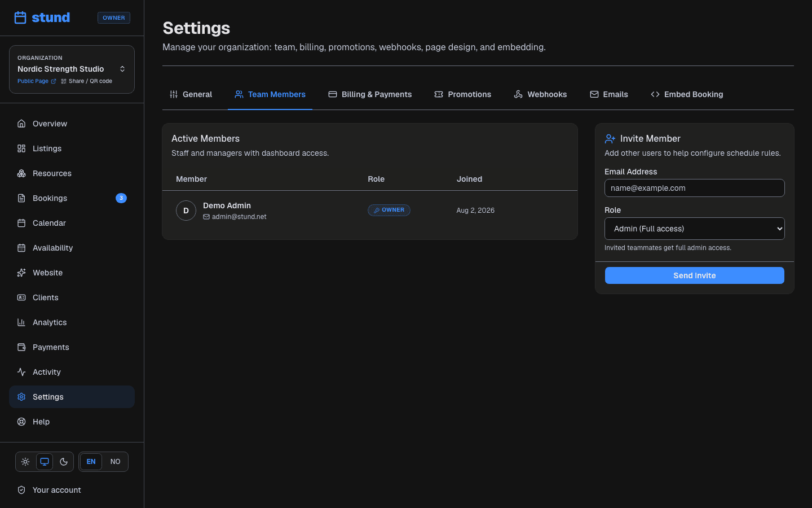Viewport: 812px width, 508px height.
Task: Go to Overview in the sidebar
Action: [72, 124]
